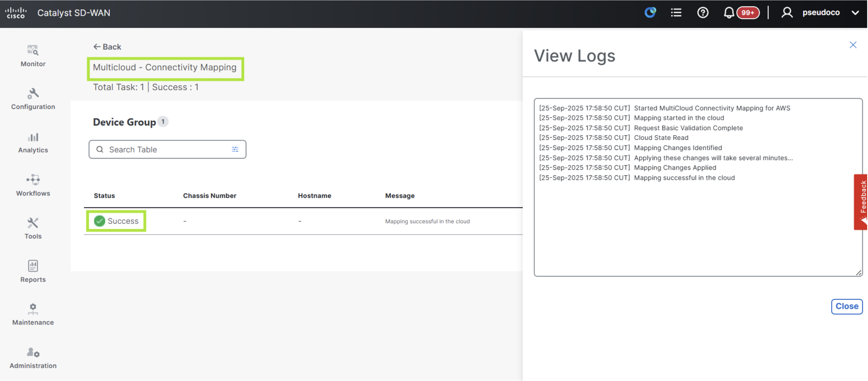The height and width of the screenshot is (381, 868).
Task: Select the Workflows menu label
Action: coord(33,193)
